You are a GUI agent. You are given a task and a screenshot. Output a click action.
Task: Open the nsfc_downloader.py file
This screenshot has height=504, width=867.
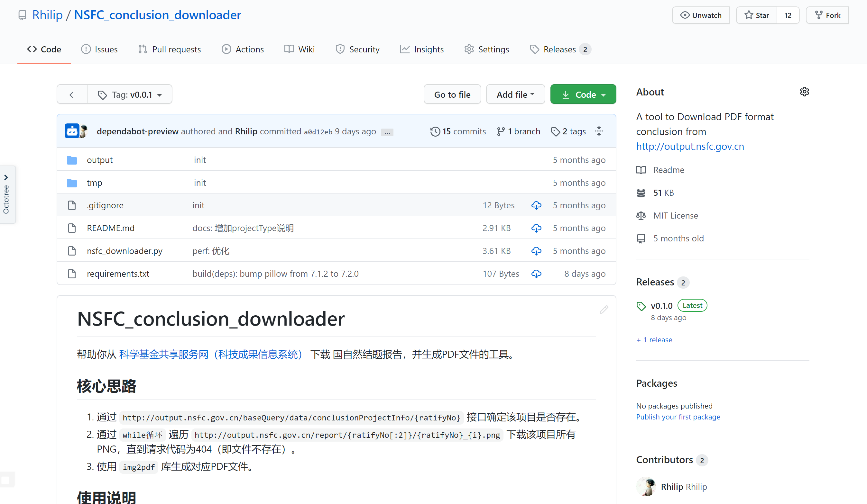tap(125, 251)
